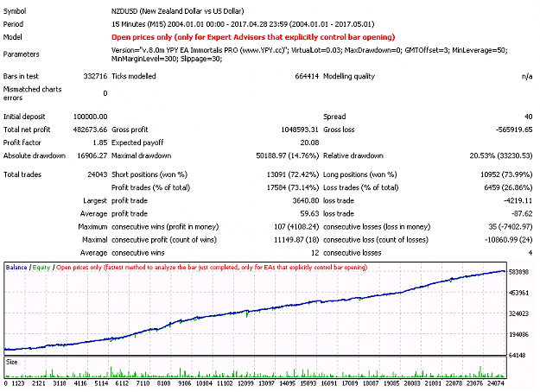
Task: Click the Short positions value 13091 (72.42%)
Action: [293, 174]
